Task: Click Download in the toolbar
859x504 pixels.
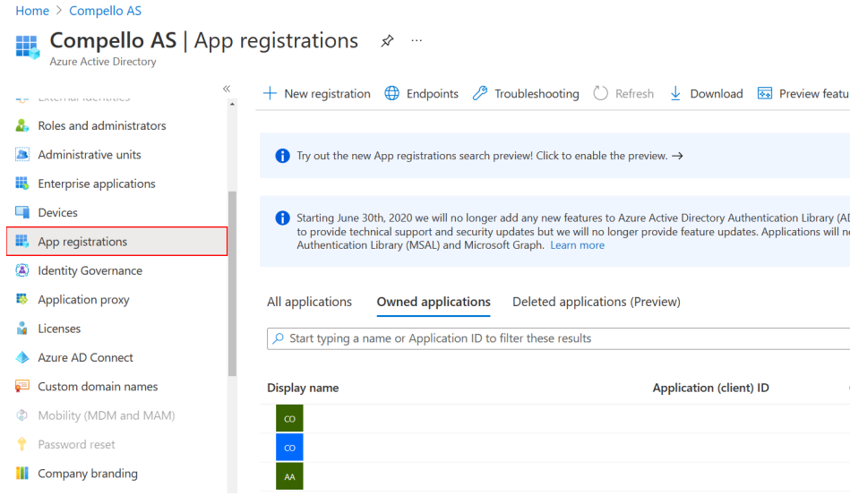Action: click(x=706, y=94)
